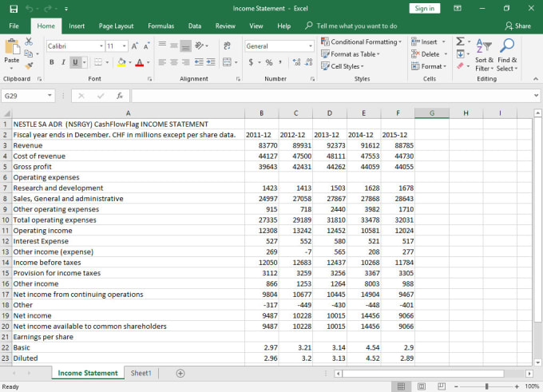
Task: Open the File menu
Action: pos(14,26)
